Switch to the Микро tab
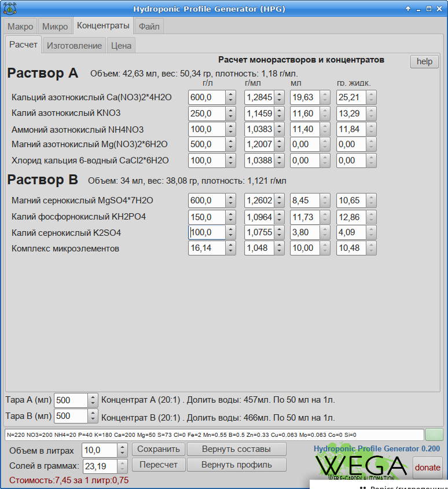Viewport: 448px width, 489px height. [55, 26]
